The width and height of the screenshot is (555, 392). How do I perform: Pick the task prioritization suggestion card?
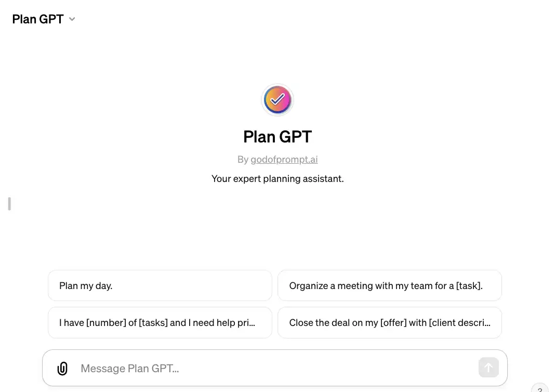click(x=160, y=322)
